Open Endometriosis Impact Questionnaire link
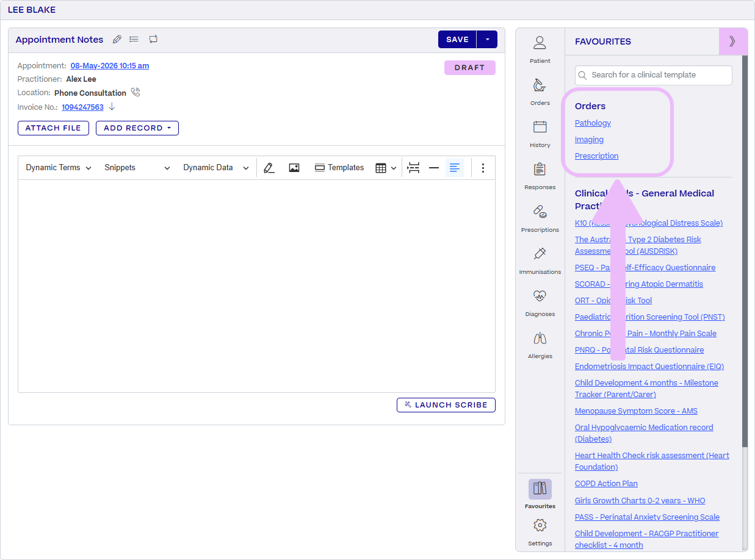 [649, 367]
